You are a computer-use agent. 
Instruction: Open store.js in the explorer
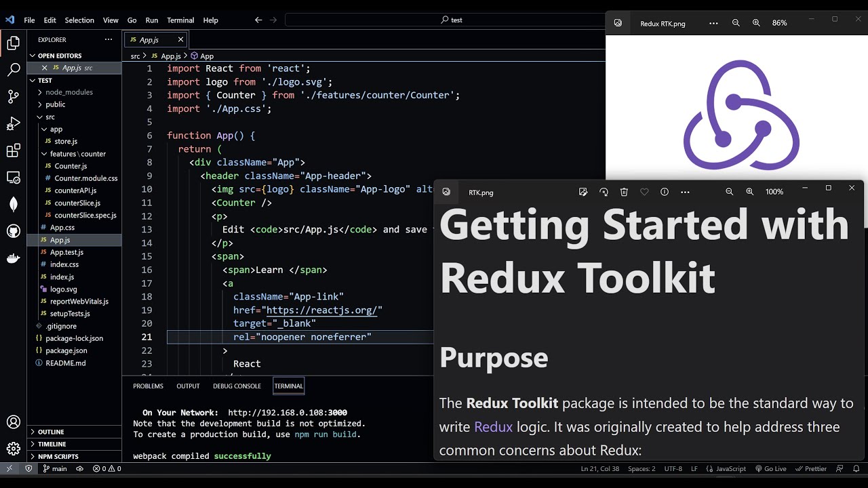pyautogui.click(x=66, y=142)
